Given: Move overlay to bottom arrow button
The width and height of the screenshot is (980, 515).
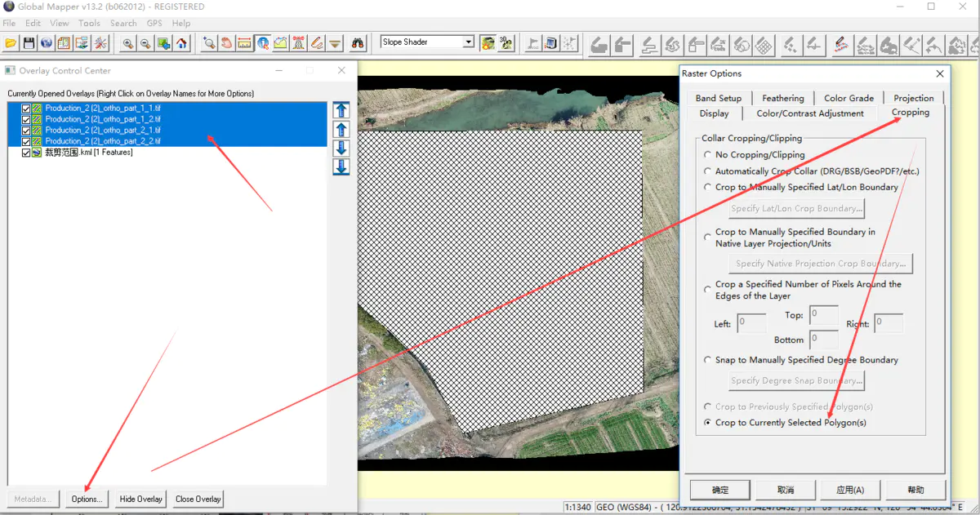Looking at the screenshot, I should coord(341,166).
